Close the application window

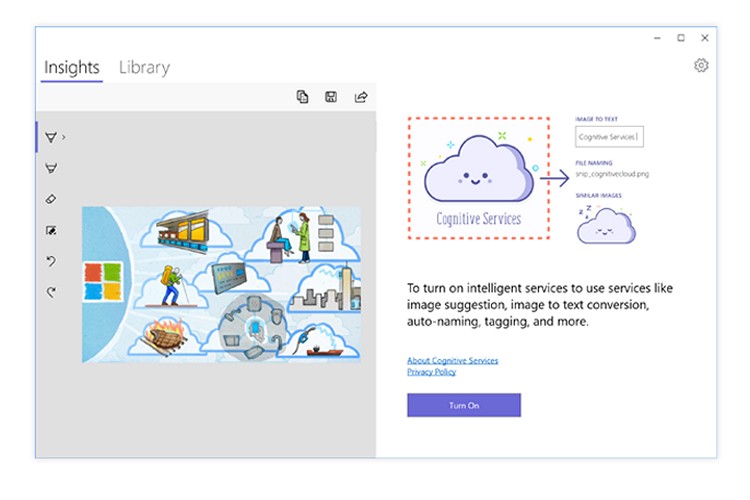(x=705, y=38)
